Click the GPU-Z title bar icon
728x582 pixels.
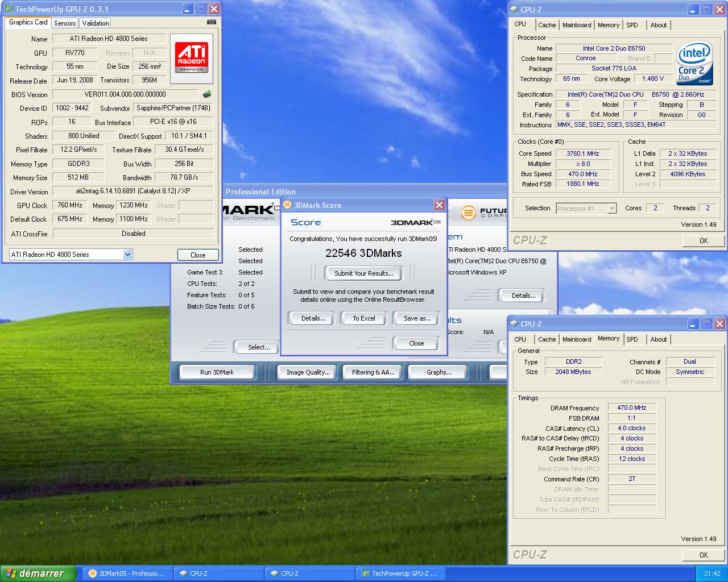pyautogui.click(x=9, y=9)
